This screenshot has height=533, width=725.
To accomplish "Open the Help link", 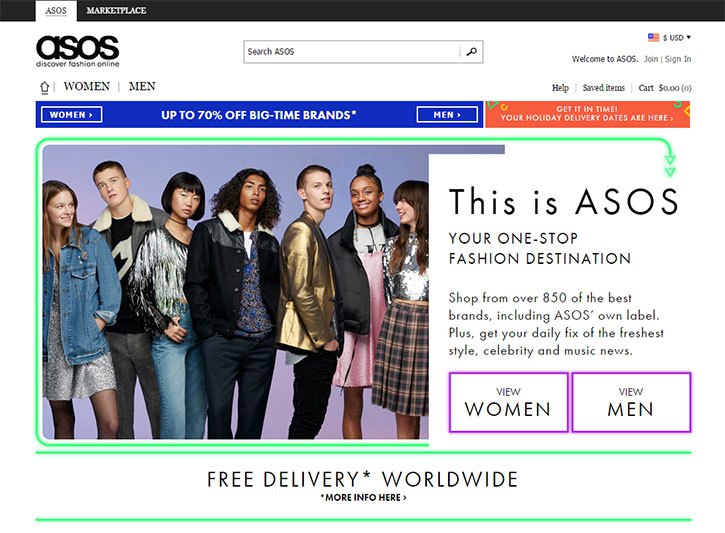I will 560,88.
